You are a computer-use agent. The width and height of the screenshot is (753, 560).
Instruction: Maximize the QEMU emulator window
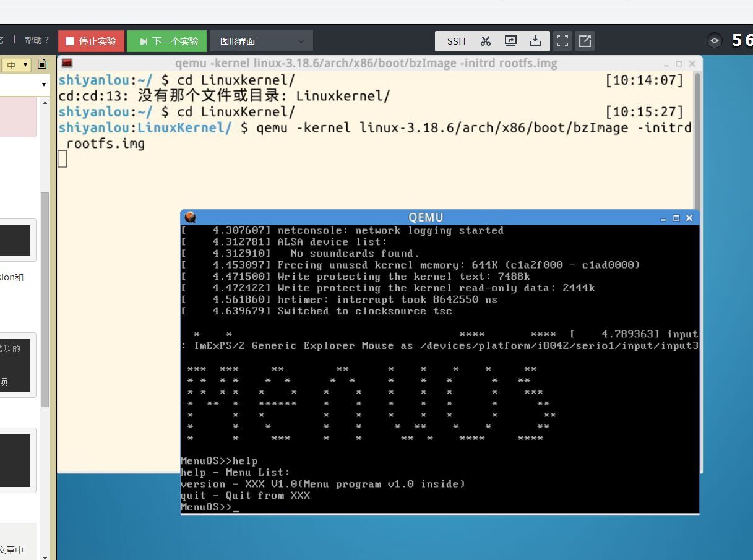point(676,218)
